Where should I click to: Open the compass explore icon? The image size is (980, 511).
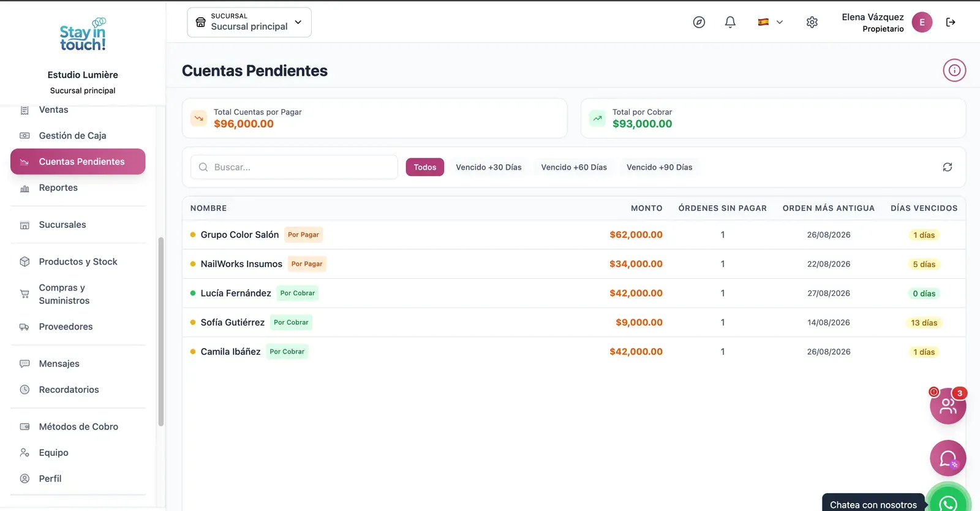(699, 22)
